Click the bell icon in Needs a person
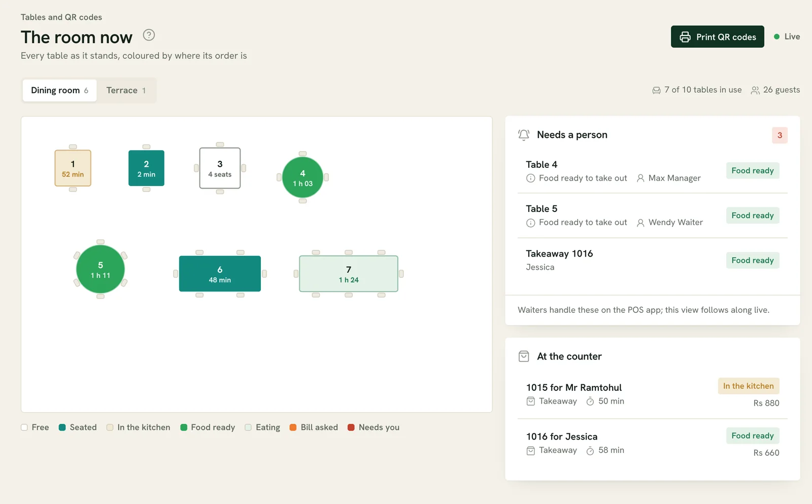The image size is (812, 504). (524, 135)
